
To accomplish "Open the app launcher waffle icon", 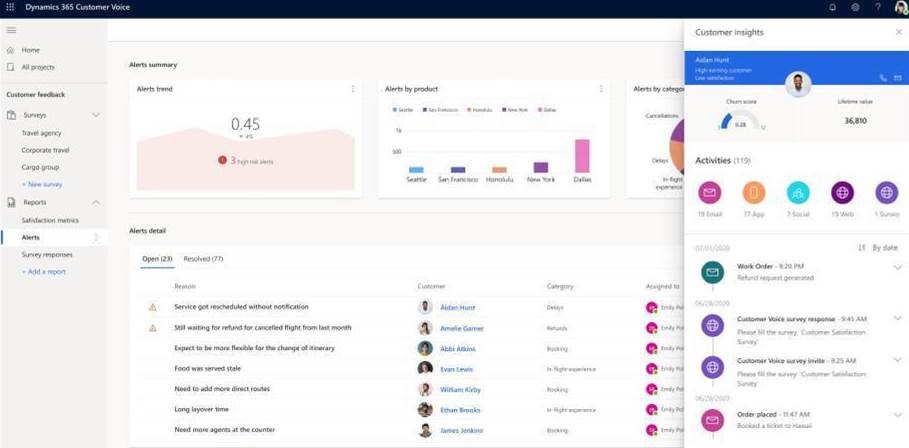I will (10, 8).
